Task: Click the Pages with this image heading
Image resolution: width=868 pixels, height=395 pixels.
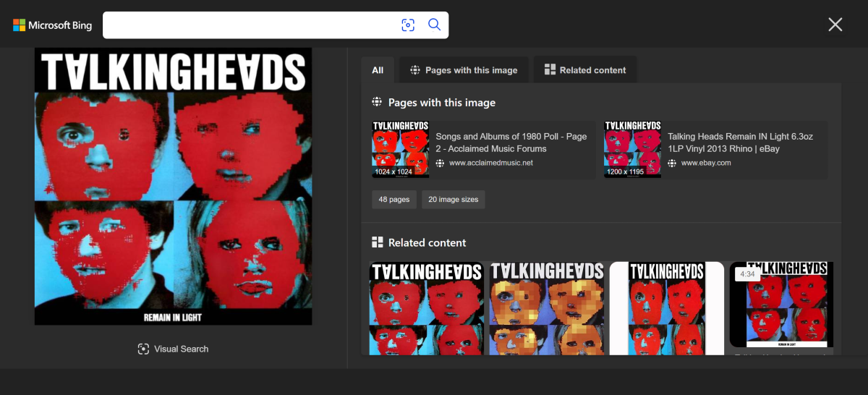Action: (x=442, y=103)
